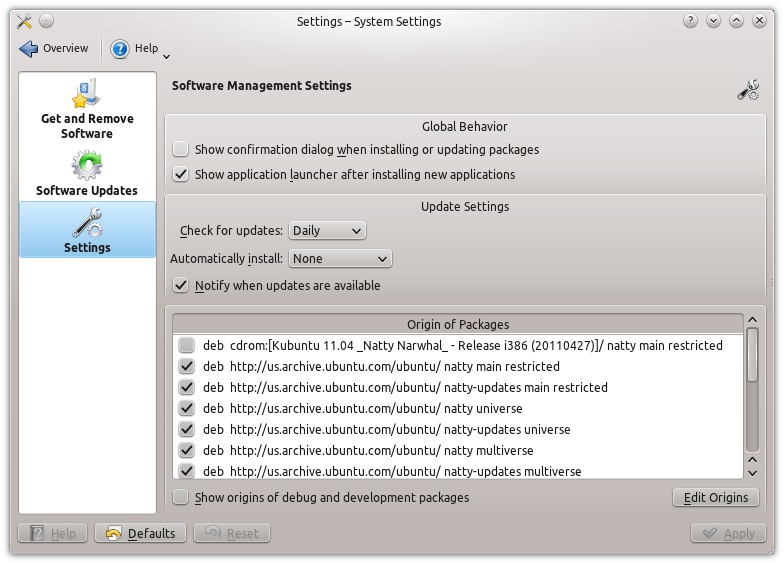Click the Edit Origins button
The image size is (784, 564).
pyautogui.click(x=716, y=498)
